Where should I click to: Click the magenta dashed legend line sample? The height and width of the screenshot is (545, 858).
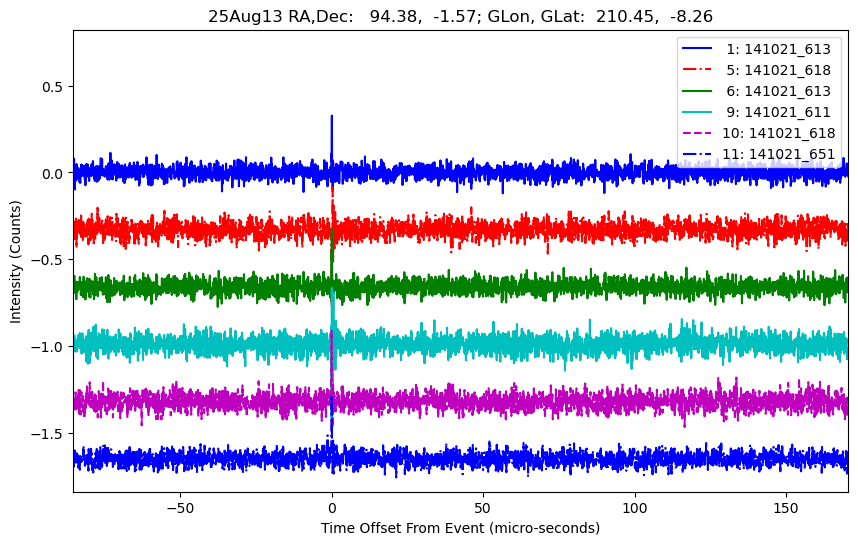pos(697,133)
